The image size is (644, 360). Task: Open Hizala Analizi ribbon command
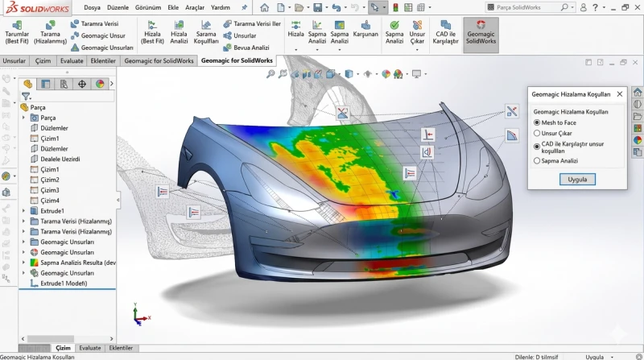179,32
